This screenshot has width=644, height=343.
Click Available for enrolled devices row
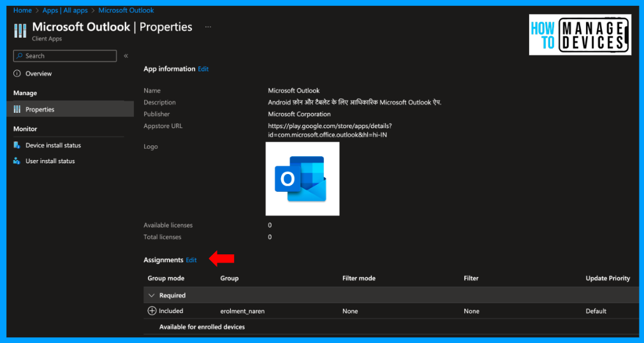(202, 327)
